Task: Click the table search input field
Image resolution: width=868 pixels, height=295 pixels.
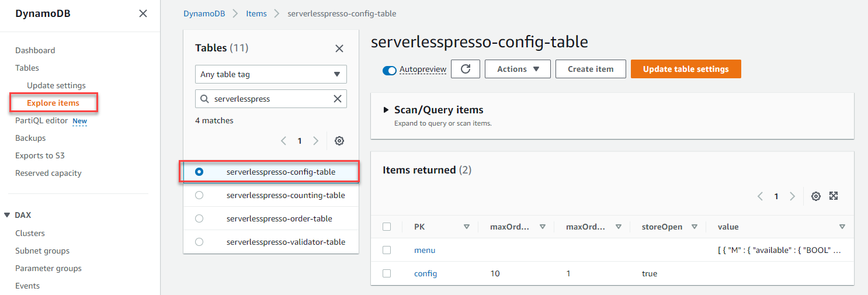Action: coord(271,99)
